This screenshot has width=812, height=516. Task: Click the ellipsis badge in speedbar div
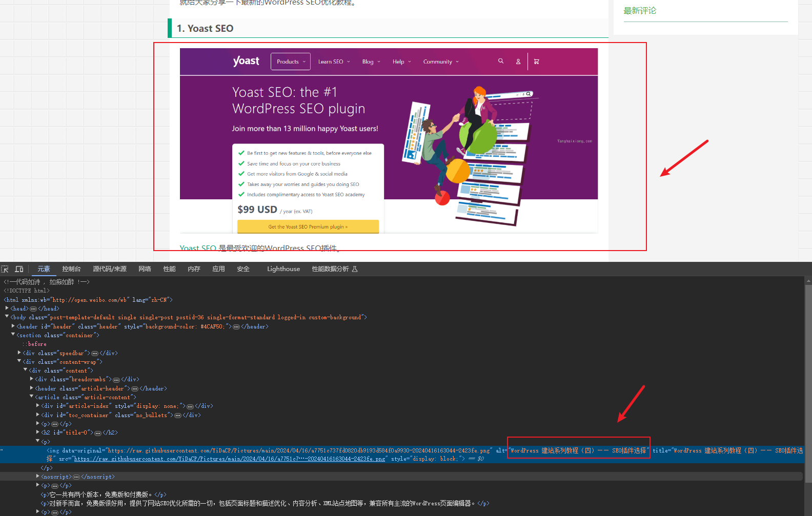pos(95,354)
